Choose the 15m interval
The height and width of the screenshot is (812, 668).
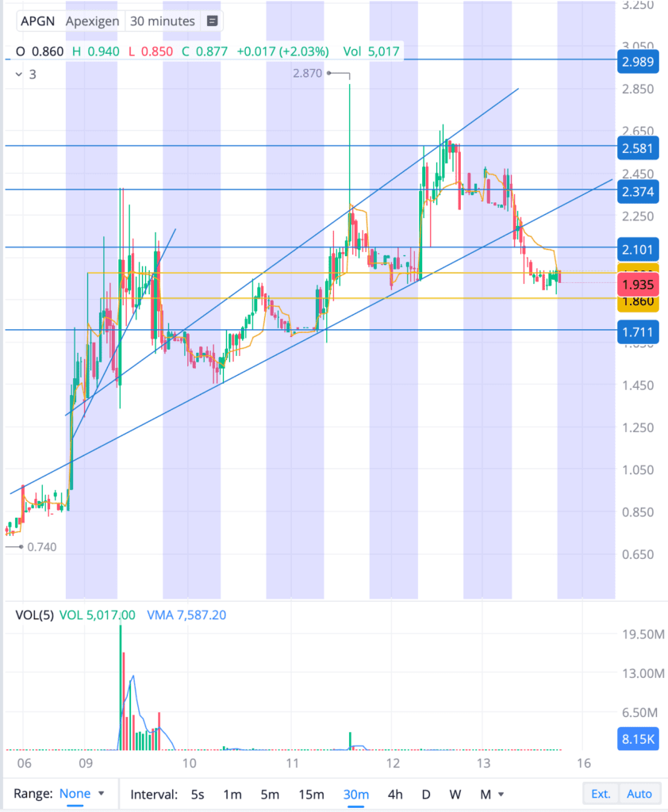coord(310,794)
